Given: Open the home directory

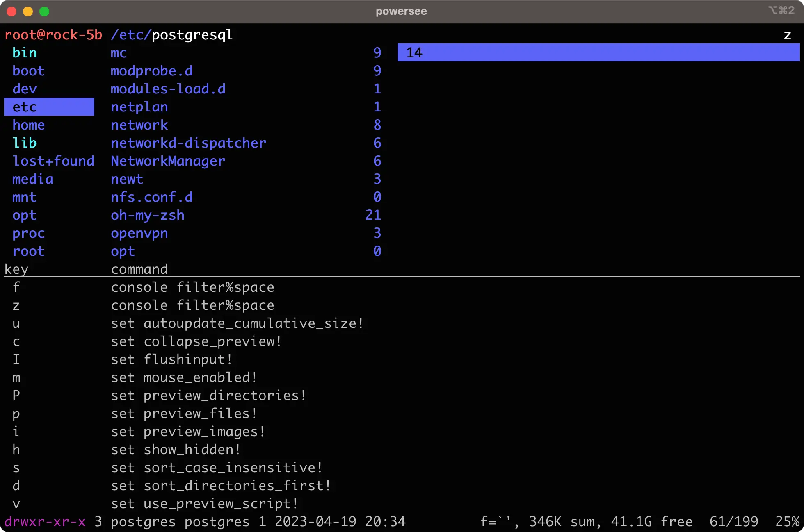Looking at the screenshot, I should pyautogui.click(x=28, y=125).
